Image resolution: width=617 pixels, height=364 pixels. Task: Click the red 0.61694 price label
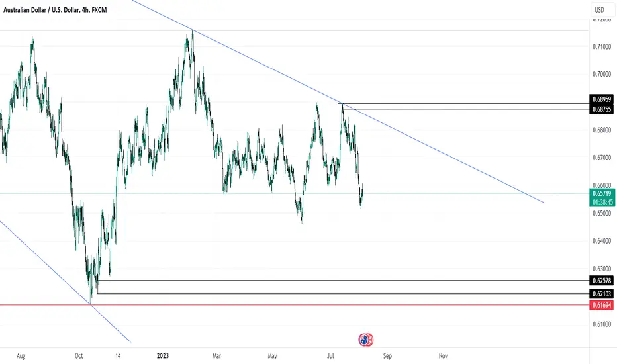coord(601,305)
